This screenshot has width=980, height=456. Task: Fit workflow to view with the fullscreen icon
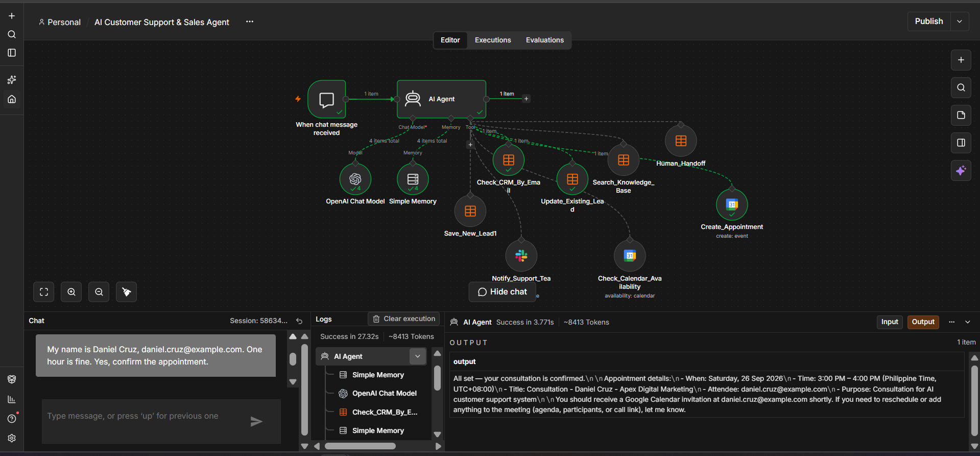click(x=44, y=292)
